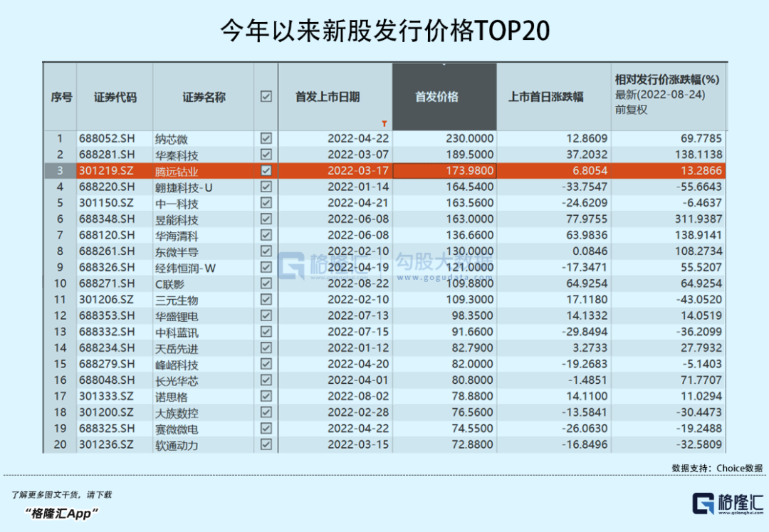Select the stock name 天岳先进
Viewport: 769px width, 532px height.
[177, 349]
